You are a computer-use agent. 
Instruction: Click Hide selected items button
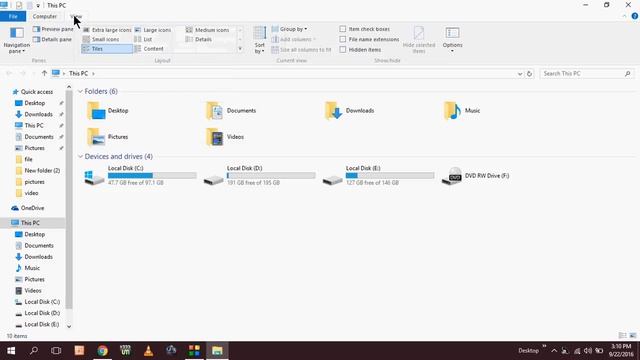pos(419,40)
